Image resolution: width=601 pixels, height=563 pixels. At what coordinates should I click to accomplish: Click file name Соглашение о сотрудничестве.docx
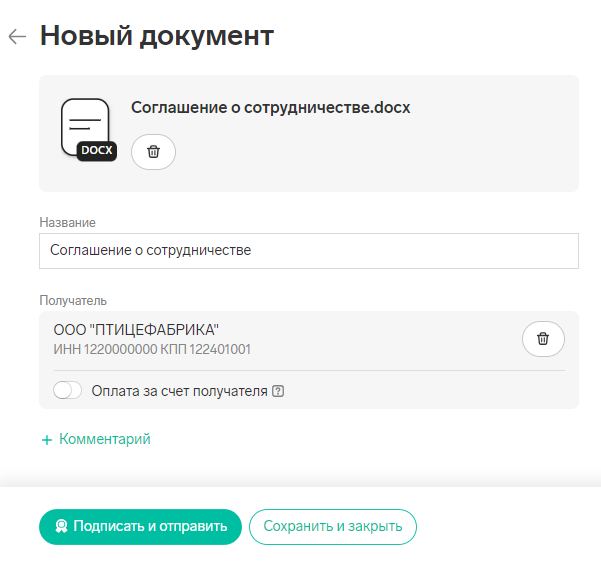271,107
